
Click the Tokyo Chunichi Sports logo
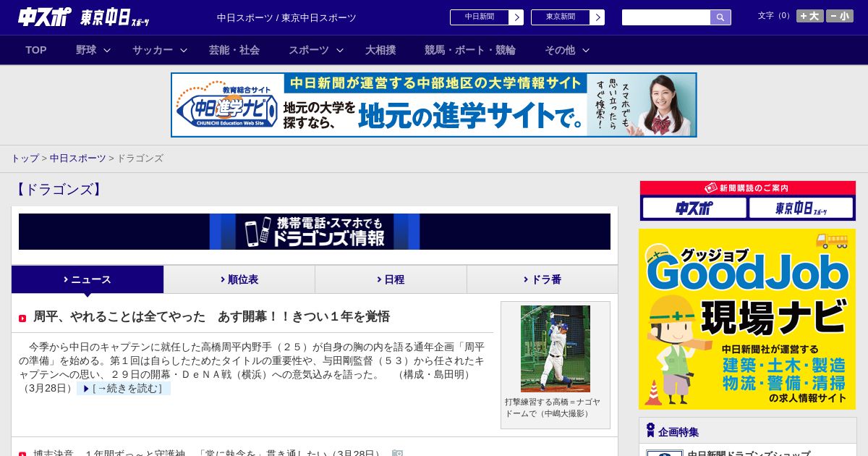point(115,17)
